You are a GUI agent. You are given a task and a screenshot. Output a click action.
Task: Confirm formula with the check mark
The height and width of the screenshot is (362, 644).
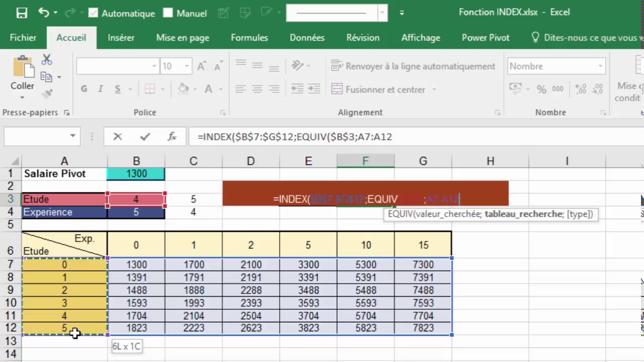coord(145,136)
